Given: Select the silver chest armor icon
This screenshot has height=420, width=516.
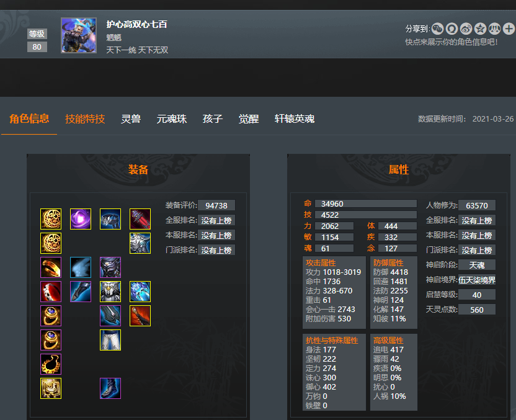Looking at the screenshot, I should 110,292.
